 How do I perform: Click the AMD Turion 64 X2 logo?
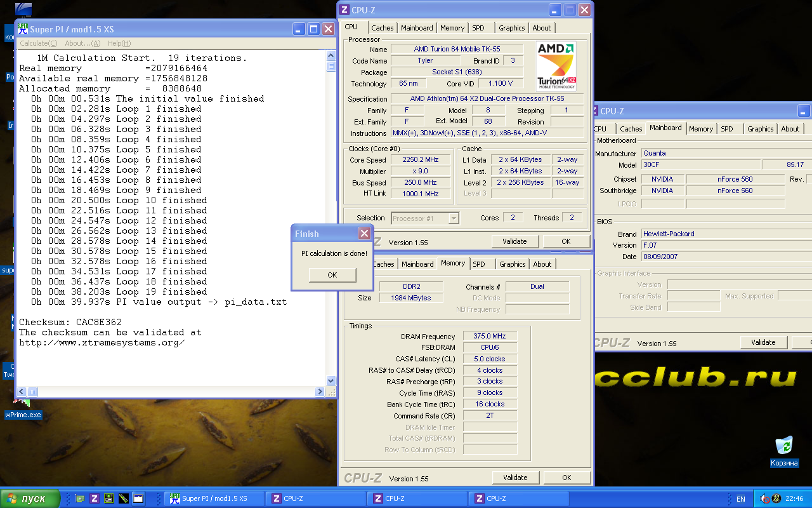[556, 67]
